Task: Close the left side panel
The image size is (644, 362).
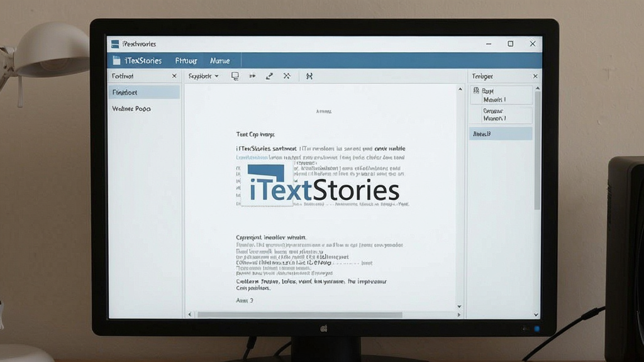Action: 174,76
